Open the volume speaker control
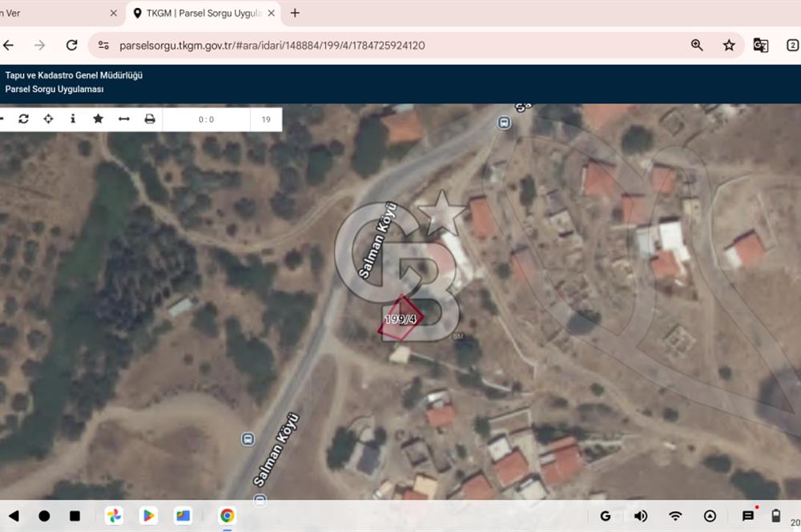Screen dimensions: 801x532 coord(641,516)
